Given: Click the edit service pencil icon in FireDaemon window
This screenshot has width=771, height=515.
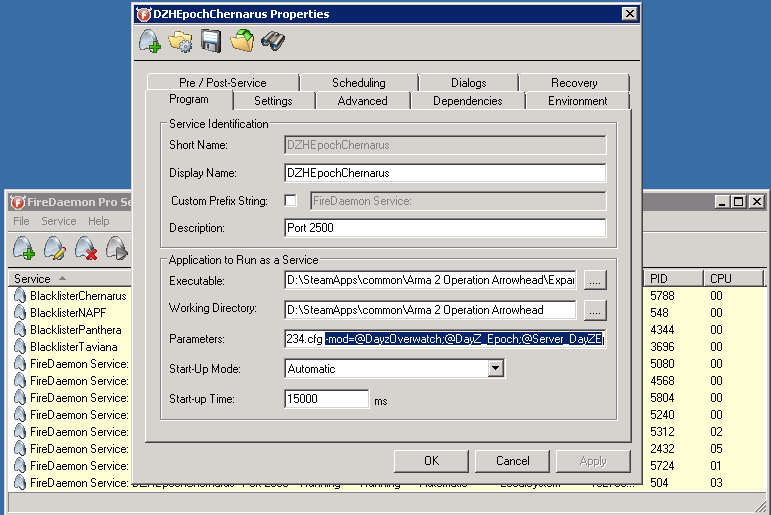Looking at the screenshot, I should point(55,247).
